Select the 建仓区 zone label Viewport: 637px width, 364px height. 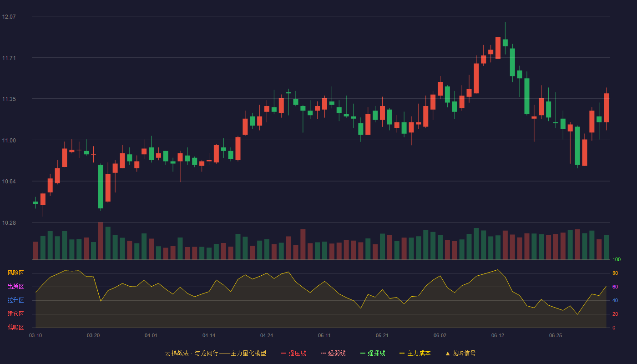[15, 314]
